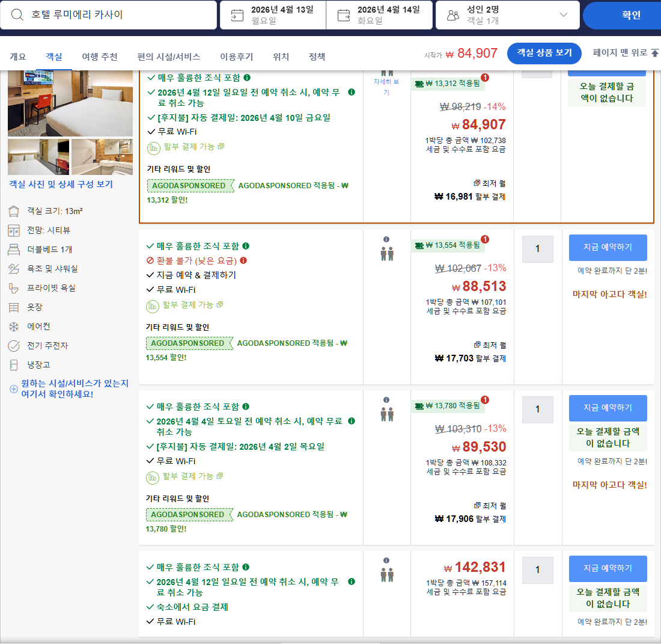Click the occupancy info icon in 142,831 offer
Viewport: 661px width, 644px height.
[x=386, y=560]
